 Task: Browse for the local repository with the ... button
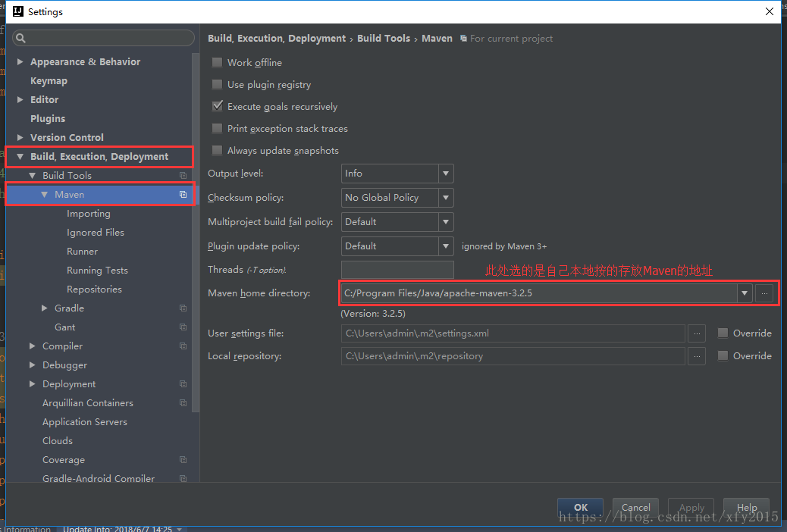[x=697, y=356]
